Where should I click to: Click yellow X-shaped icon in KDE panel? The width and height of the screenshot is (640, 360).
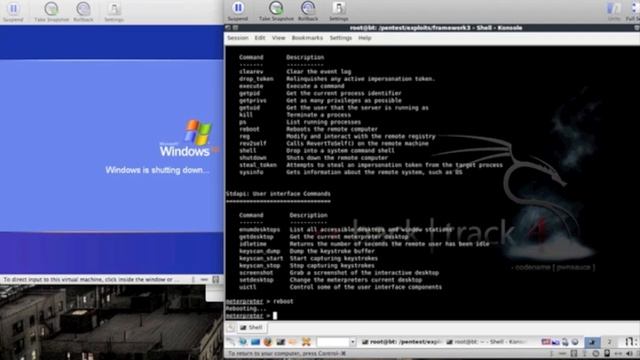(x=306, y=342)
